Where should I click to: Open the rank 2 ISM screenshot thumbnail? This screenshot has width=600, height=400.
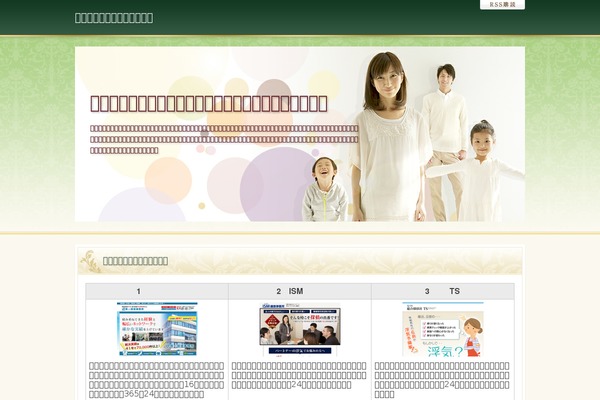300,329
